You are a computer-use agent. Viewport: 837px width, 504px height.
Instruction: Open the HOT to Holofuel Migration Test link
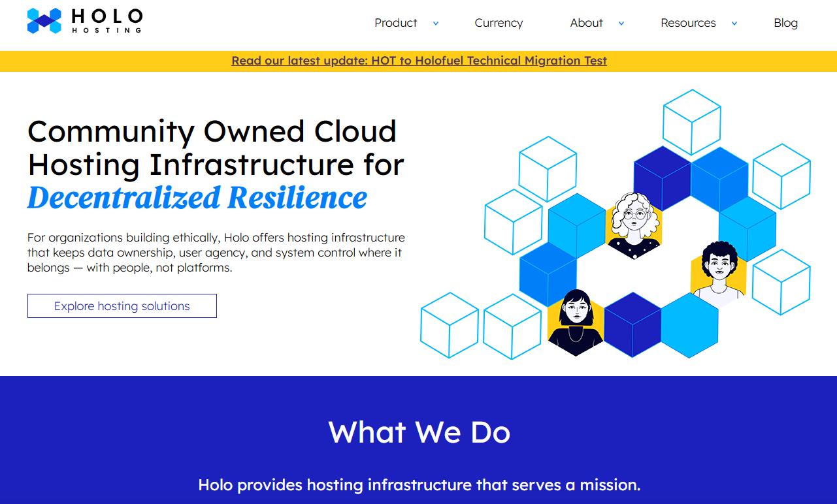[x=419, y=61]
